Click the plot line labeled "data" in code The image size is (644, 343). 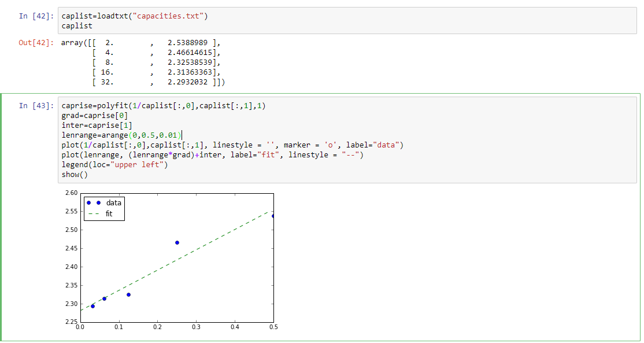click(x=232, y=145)
